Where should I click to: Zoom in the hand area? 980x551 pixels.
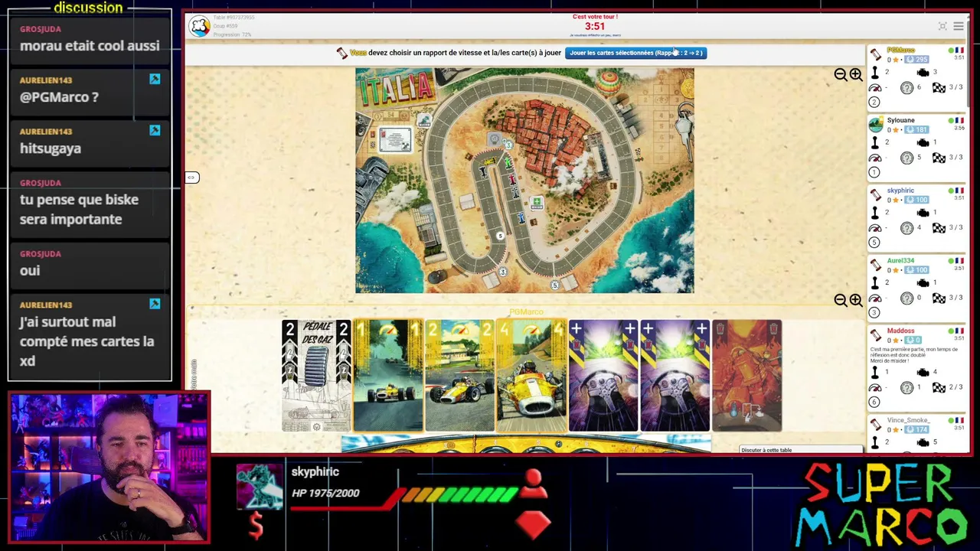tap(856, 300)
